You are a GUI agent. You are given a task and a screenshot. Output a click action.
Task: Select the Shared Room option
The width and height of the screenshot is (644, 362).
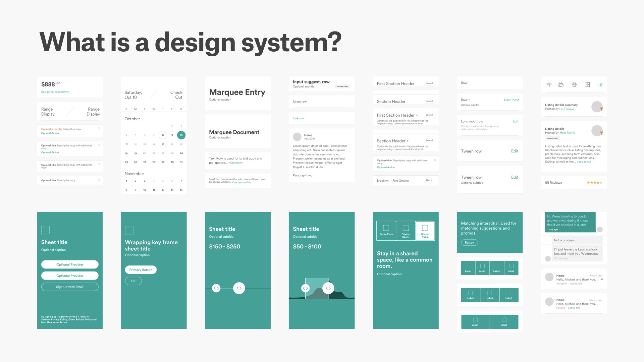425,231
